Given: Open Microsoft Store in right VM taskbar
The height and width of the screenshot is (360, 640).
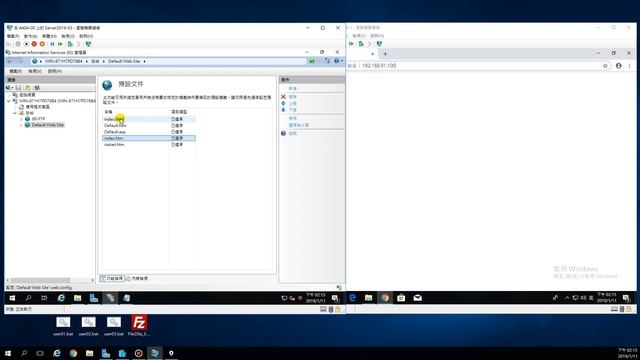Looking at the screenshot, I should (401, 298).
